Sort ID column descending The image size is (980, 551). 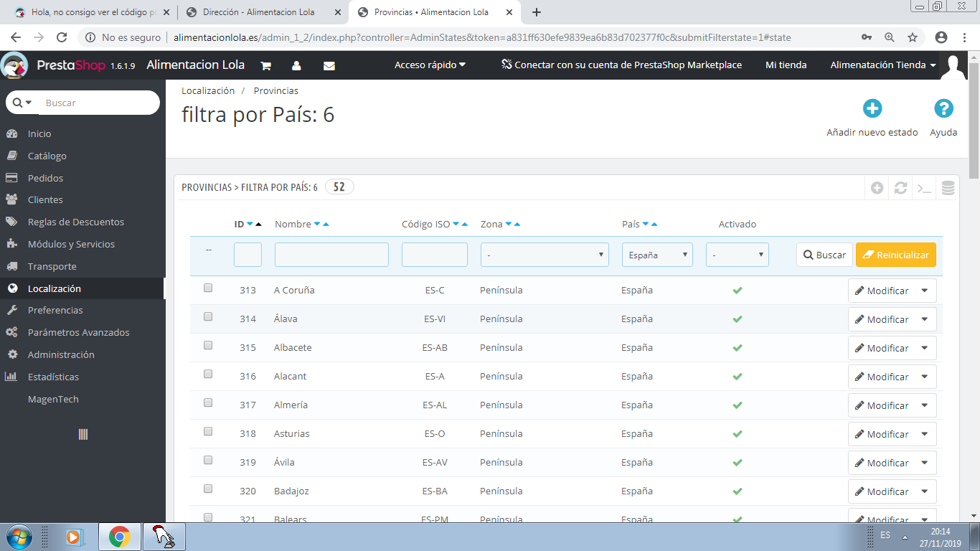[x=250, y=225]
